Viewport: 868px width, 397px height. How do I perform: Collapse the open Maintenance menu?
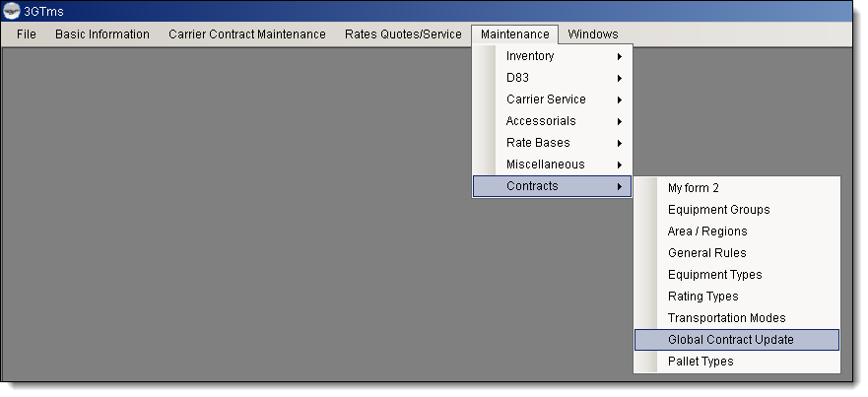pos(514,34)
